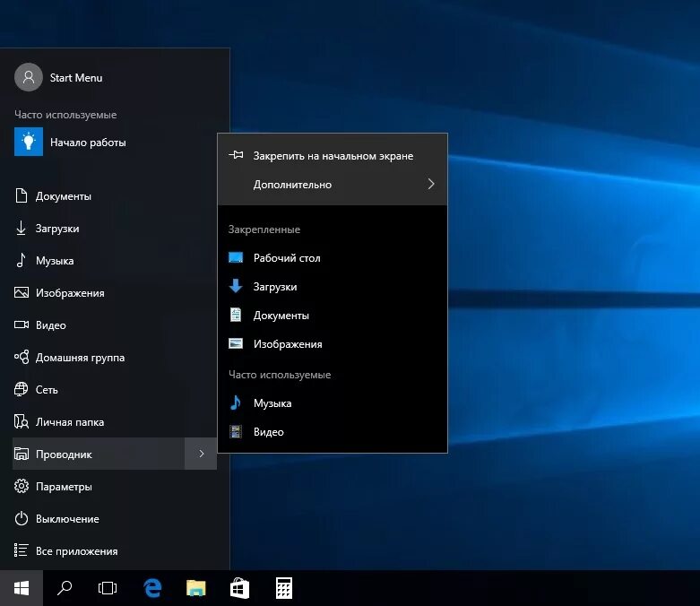
Task: Click the Выключение power icon
Action: [21, 518]
